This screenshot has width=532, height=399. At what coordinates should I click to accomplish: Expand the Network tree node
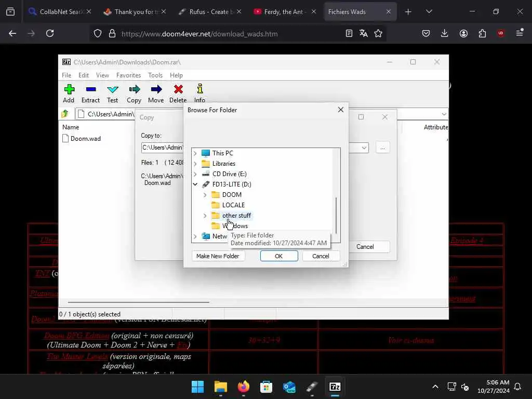(x=195, y=236)
